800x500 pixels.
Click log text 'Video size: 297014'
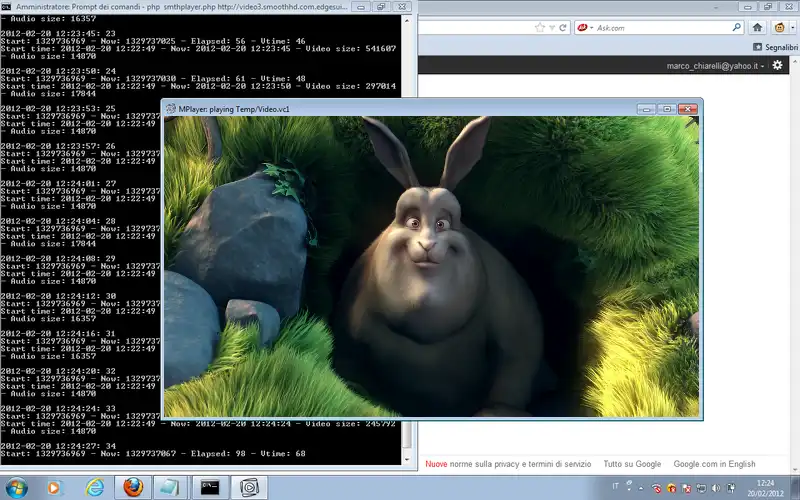(x=351, y=86)
